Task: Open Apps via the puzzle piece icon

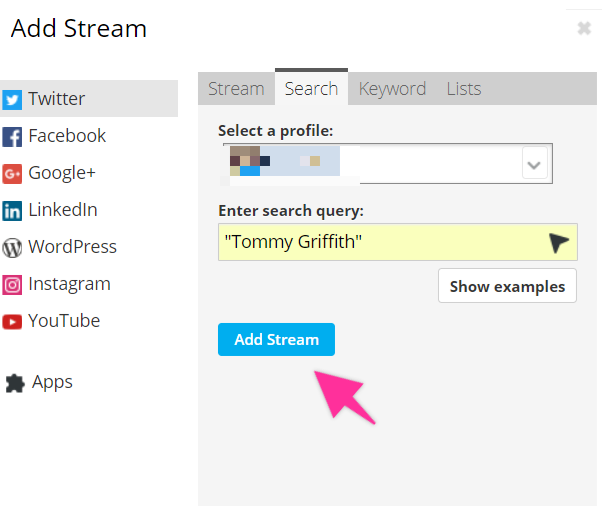Action: tap(15, 383)
